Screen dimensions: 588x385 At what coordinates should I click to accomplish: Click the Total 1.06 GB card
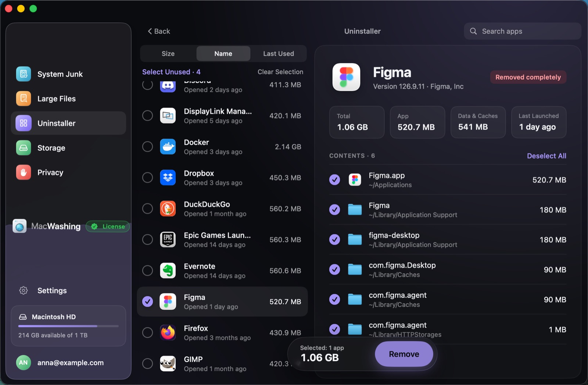click(x=357, y=122)
